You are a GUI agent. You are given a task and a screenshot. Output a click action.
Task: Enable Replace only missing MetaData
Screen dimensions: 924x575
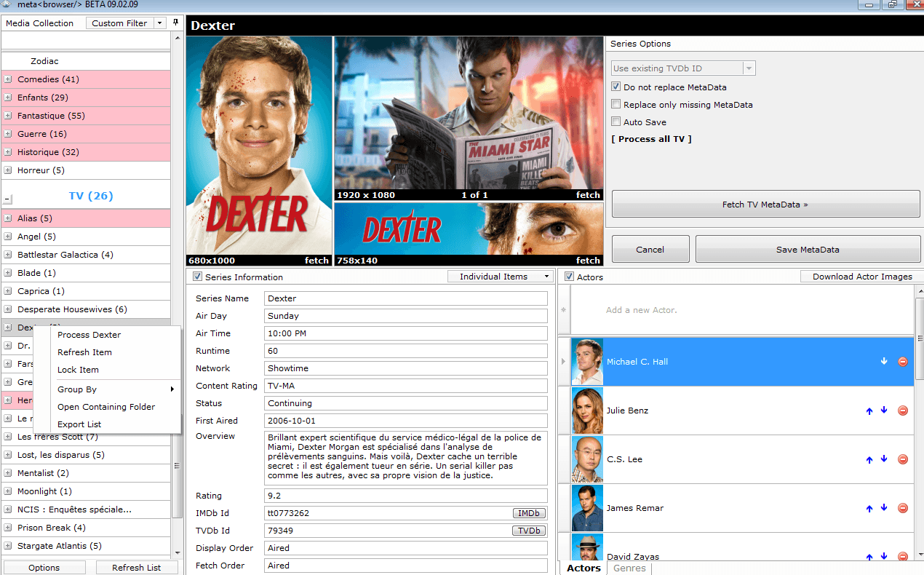click(616, 105)
